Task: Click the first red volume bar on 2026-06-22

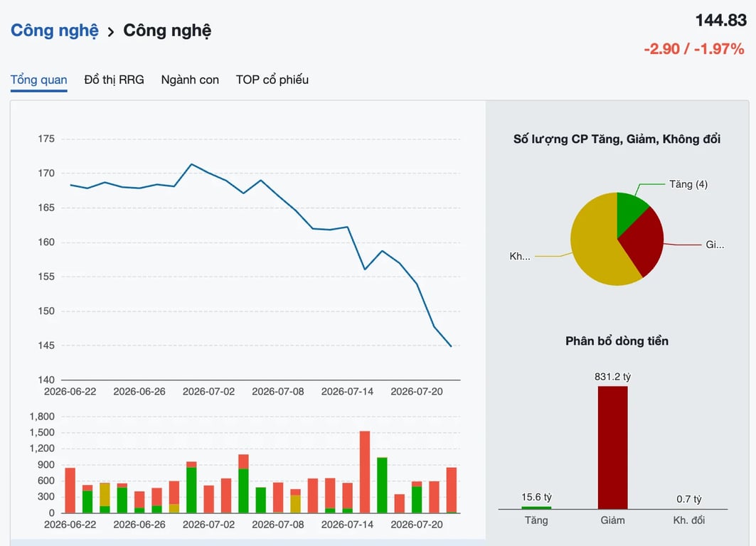Action: 70,490
